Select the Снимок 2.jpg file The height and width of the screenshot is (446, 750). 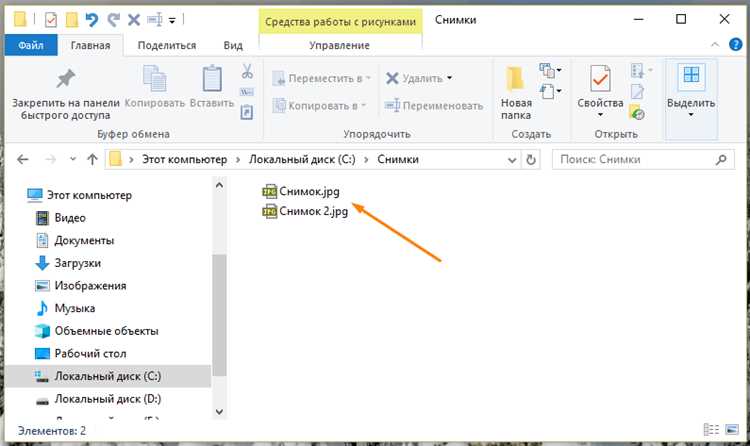click(x=305, y=211)
